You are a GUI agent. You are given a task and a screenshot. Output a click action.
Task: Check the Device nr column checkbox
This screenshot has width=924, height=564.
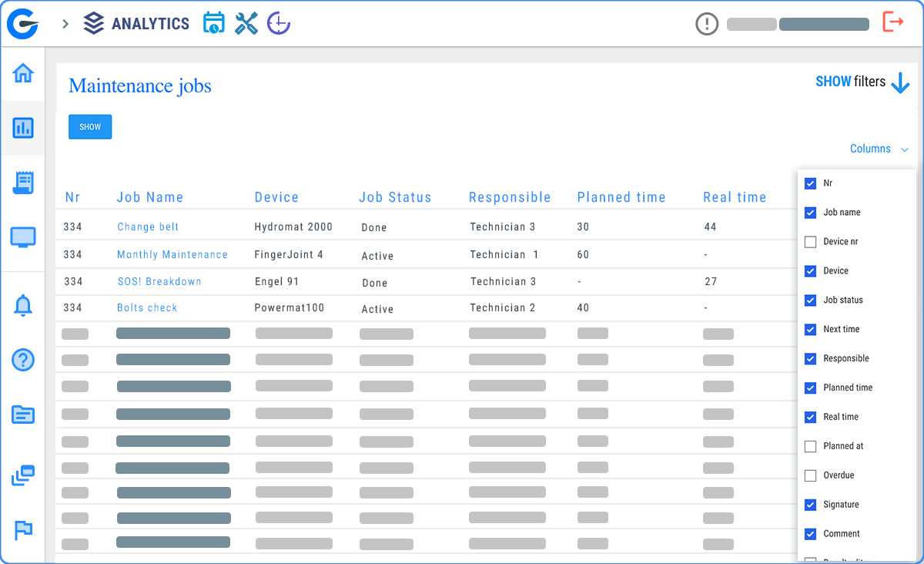click(x=810, y=242)
